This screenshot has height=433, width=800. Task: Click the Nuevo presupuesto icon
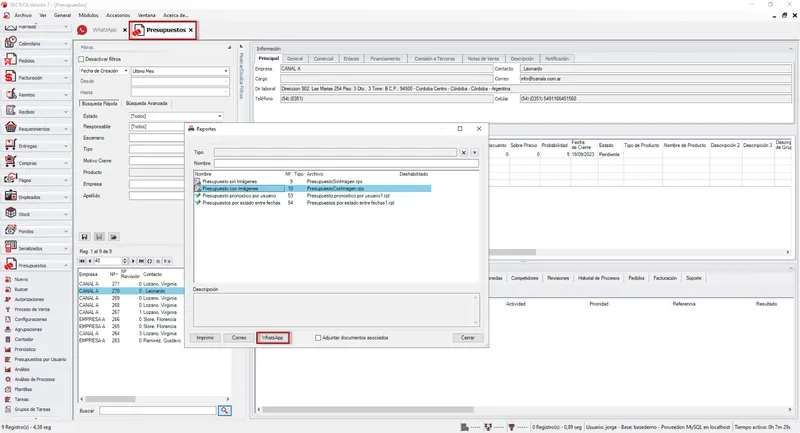(8, 279)
